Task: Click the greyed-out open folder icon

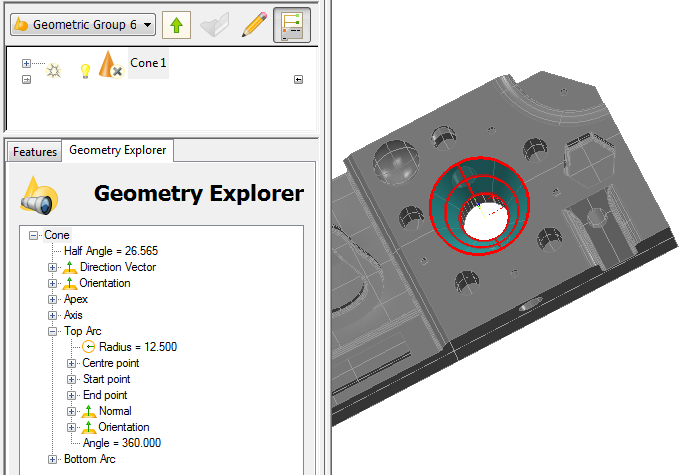Action: click(x=215, y=25)
